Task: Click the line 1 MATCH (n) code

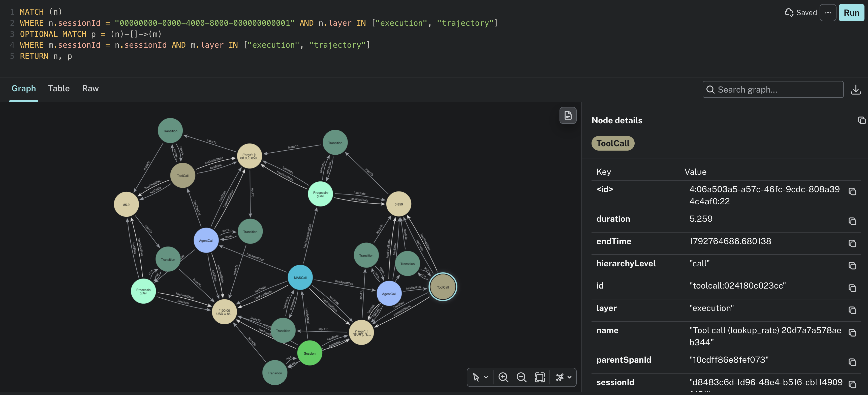Action: (41, 12)
